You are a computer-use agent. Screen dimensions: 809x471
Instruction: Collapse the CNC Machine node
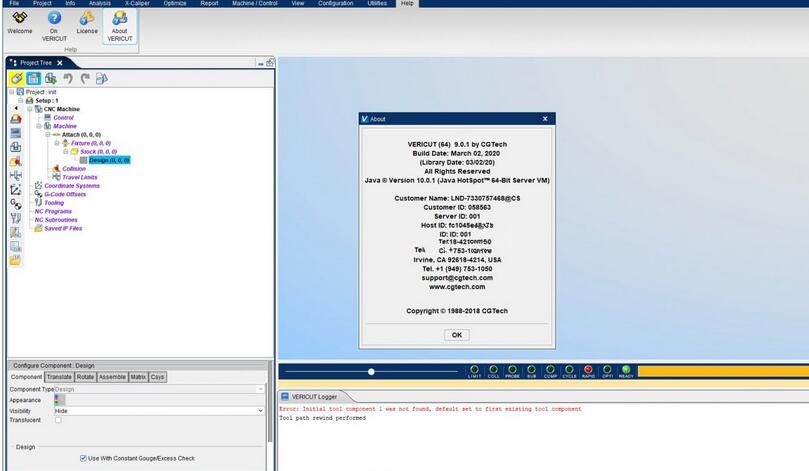click(x=30, y=109)
